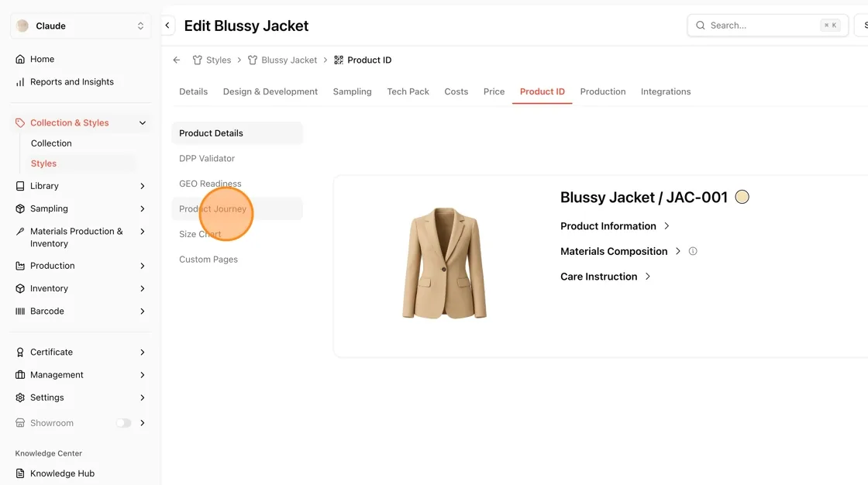Click the Styles breadcrumb link
This screenshot has height=485, width=868.
pos(219,60)
